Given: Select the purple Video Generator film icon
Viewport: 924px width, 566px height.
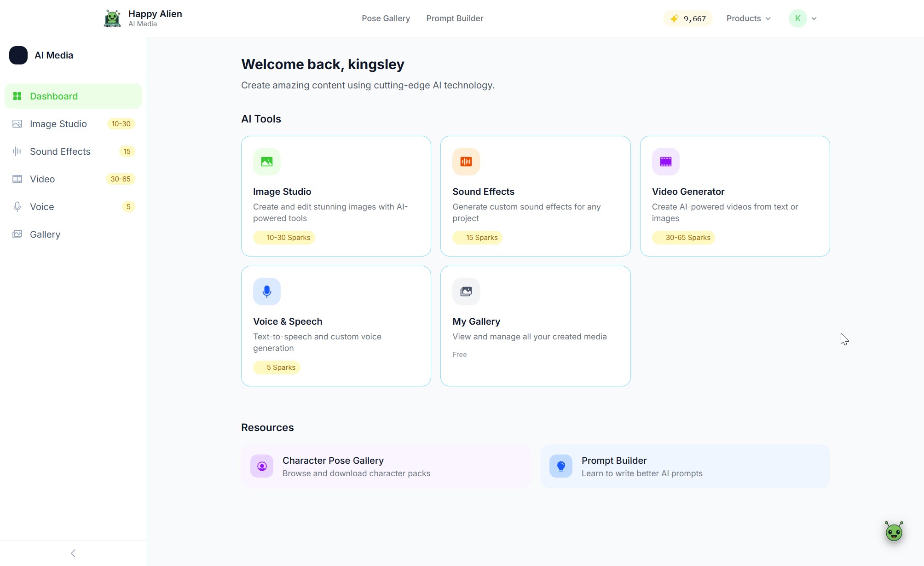Looking at the screenshot, I should coord(665,161).
